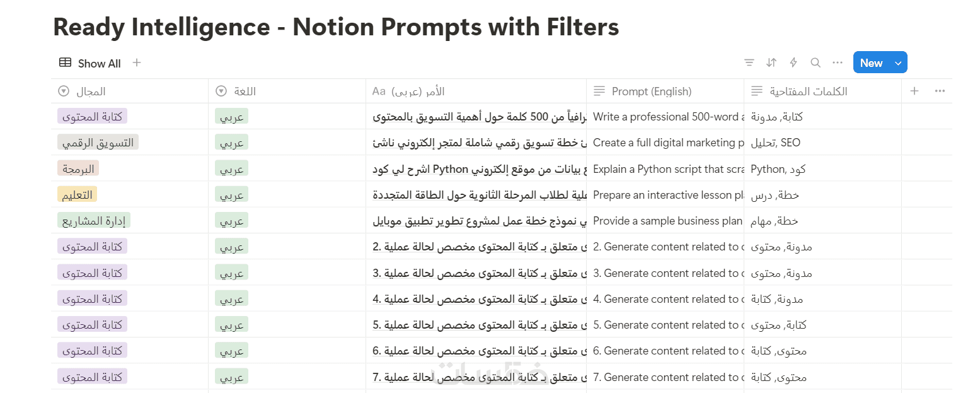Image resolution: width=980 pixels, height=393 pixels.
Task: Open column header three-dot options
Action: tap(940, 91)
